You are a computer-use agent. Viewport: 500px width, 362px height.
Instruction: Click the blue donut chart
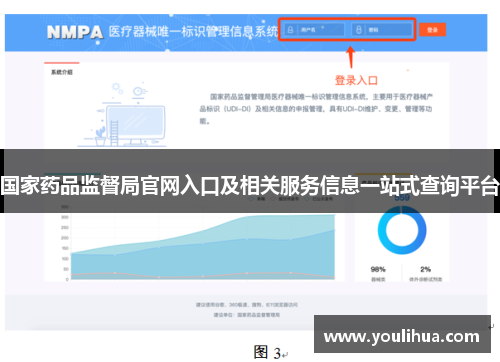[402, 230]
